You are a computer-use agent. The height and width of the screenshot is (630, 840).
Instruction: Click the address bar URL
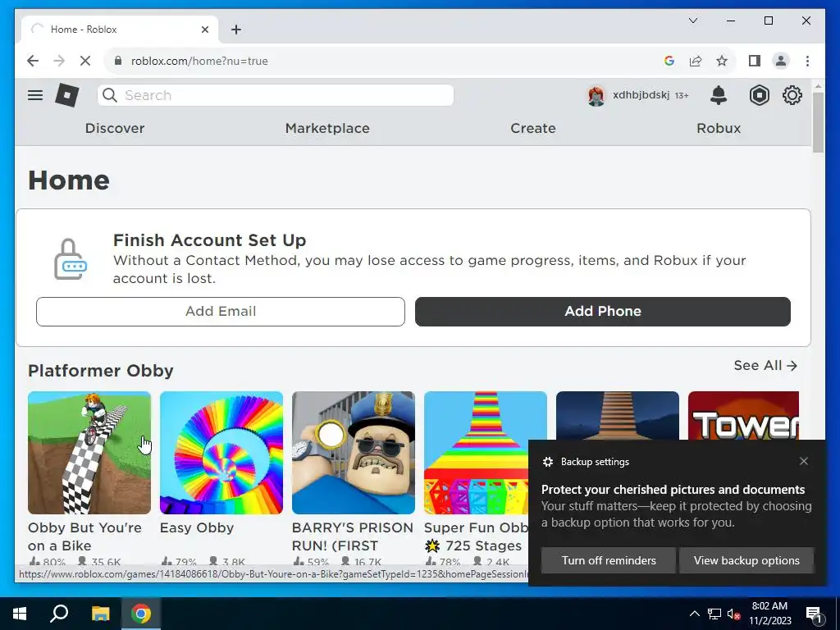[x=199, y=61]
